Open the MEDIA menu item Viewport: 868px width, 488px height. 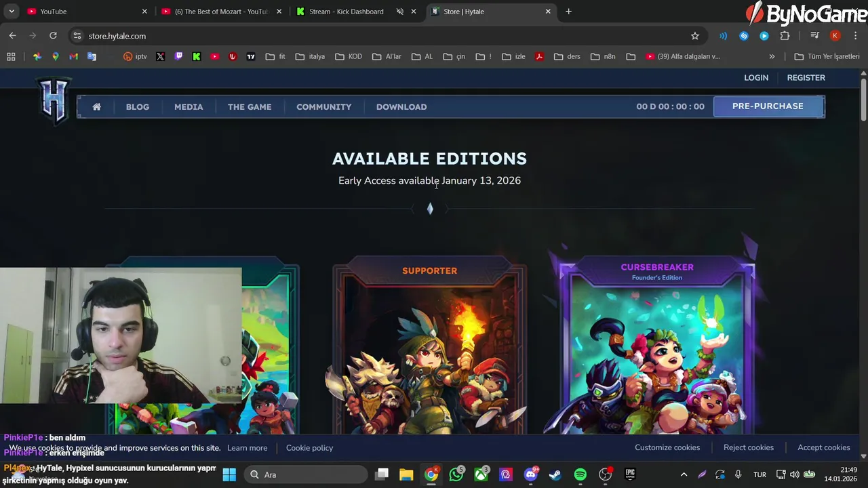[189, 106]
